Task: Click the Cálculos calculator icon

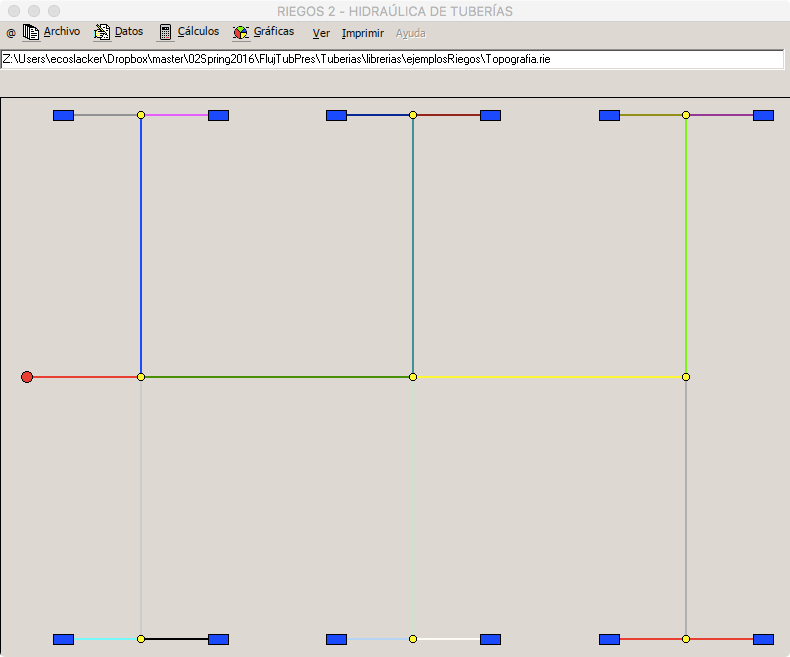Action: tap(166, 32)
